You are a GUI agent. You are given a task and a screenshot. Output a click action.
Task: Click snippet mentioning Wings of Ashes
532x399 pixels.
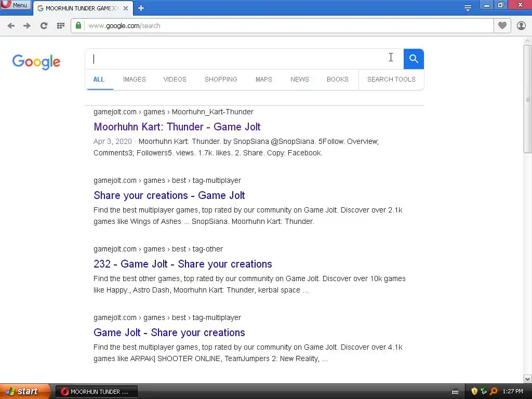(248, 216)
